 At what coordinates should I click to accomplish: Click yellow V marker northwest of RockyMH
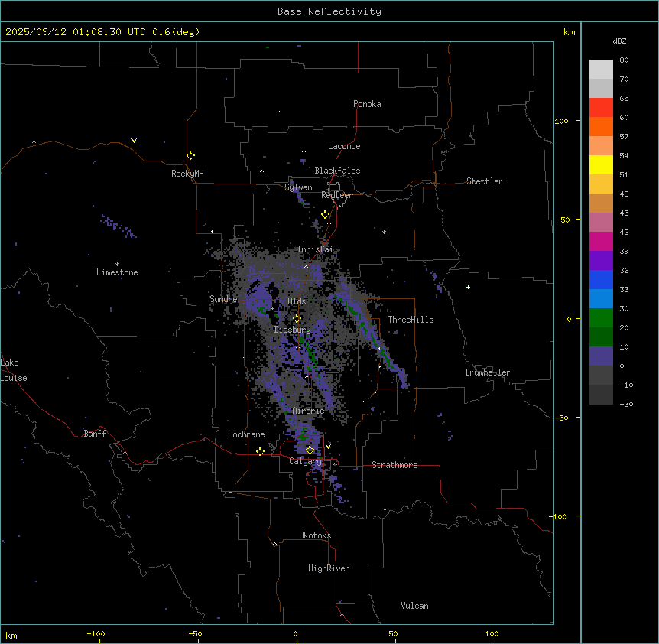click(x=134, y=141)
